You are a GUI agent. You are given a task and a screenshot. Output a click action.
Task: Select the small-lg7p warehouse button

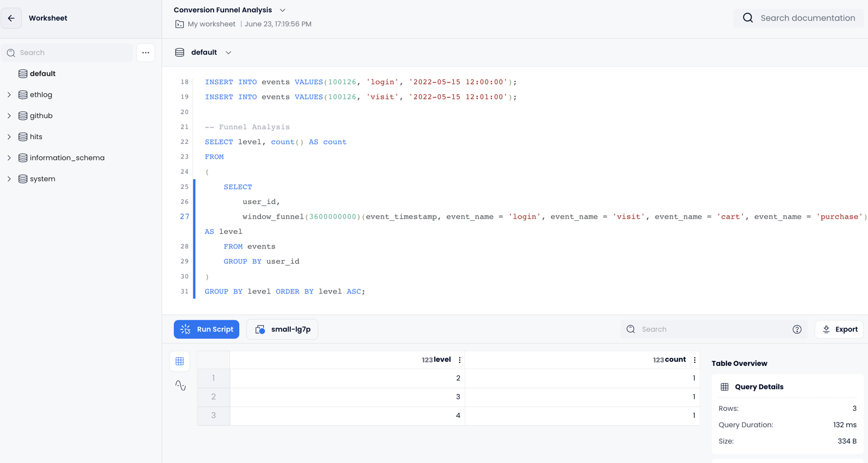(x=282, y=329)
